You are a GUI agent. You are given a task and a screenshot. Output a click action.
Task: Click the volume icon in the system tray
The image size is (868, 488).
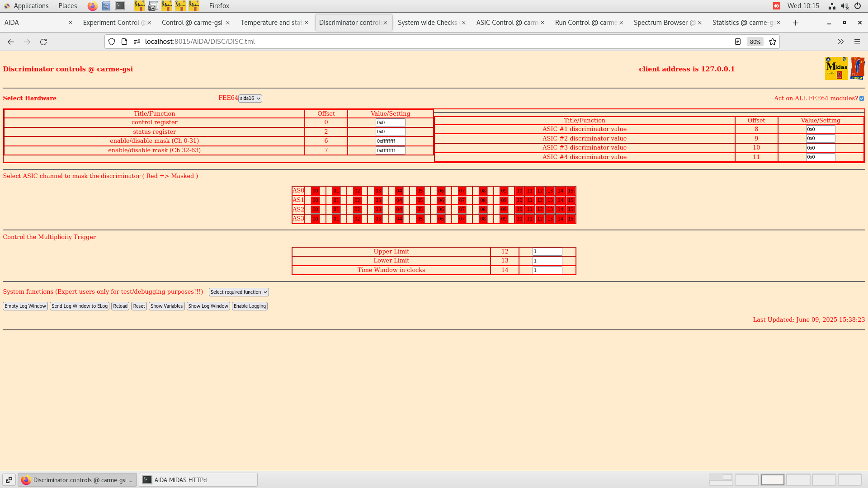tap(844, 6)
